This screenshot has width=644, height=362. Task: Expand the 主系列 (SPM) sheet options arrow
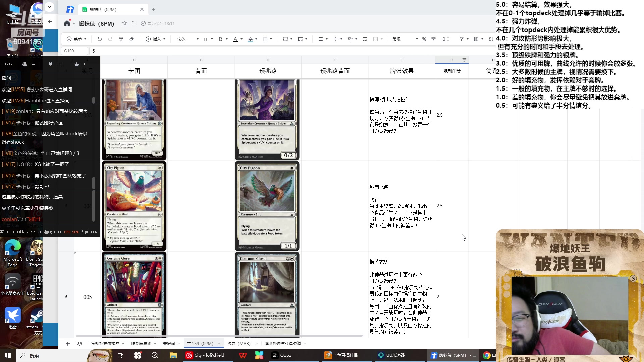click(x=219, y=344)
